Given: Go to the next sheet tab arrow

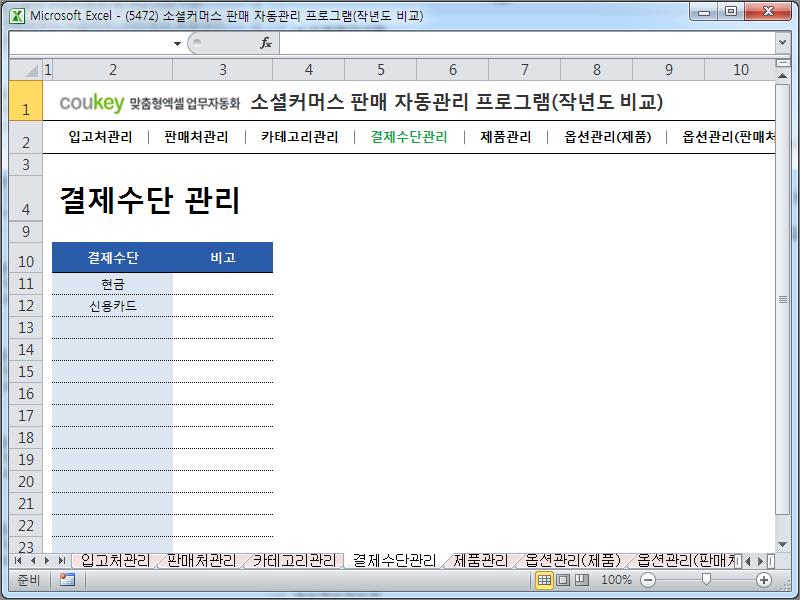Looking at the screenshot, I should pyautogui.click(x=47, y=561).
